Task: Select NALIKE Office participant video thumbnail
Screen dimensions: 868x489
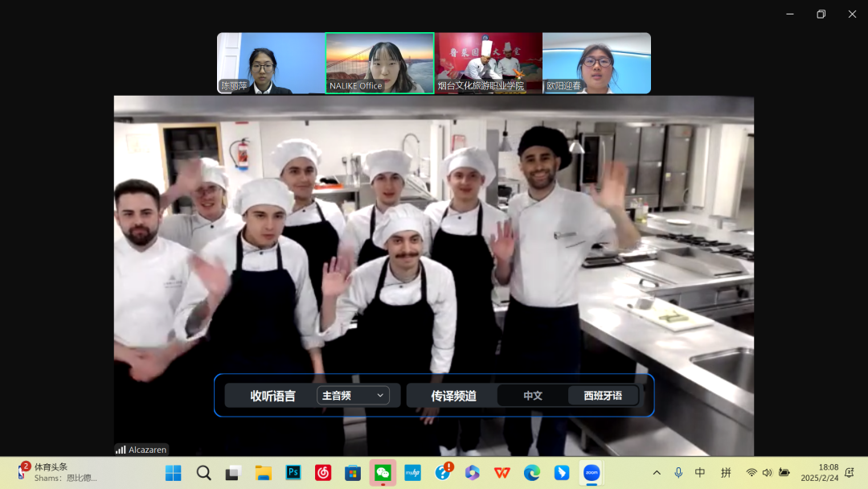Action: point(379,63)
